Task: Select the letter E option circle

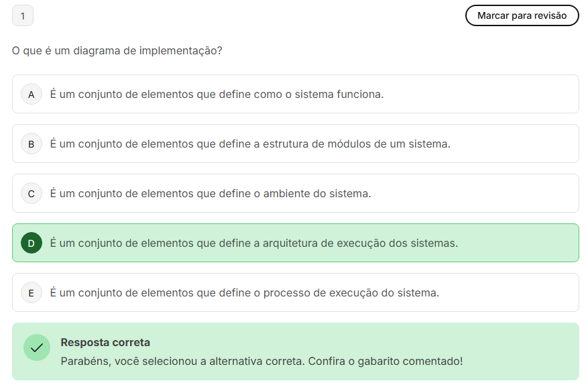Action: point(31,292)
